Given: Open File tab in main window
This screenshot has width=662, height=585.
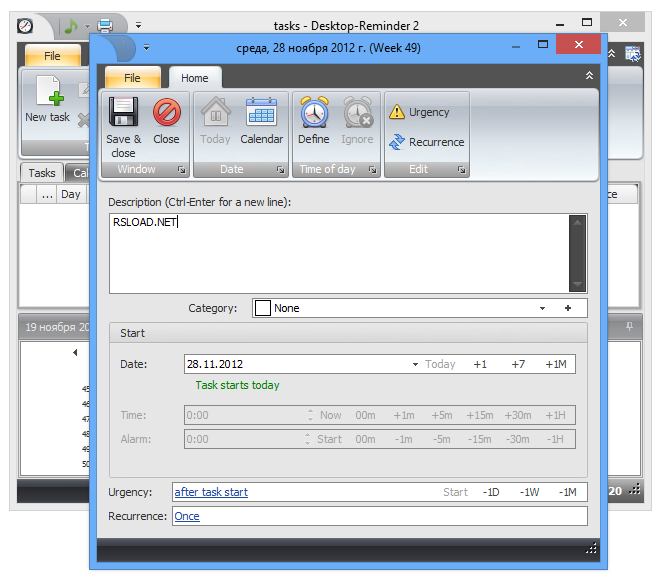Looking at the screenshot, I should (52, 56).
